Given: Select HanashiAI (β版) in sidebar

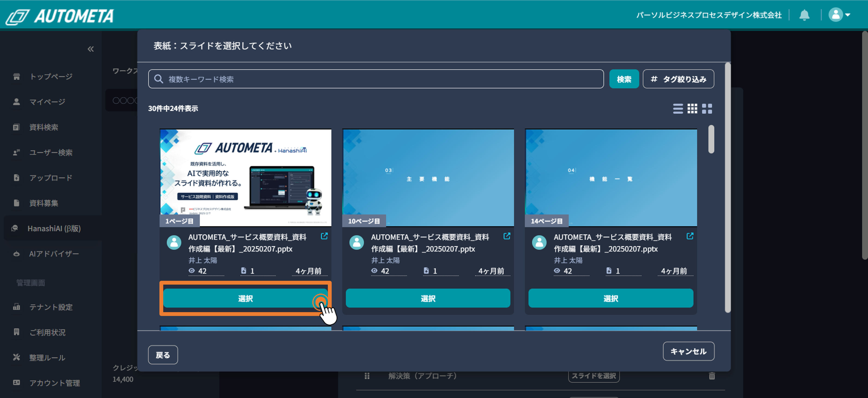Looking at the screenshot, I should (x=52, y=228).
